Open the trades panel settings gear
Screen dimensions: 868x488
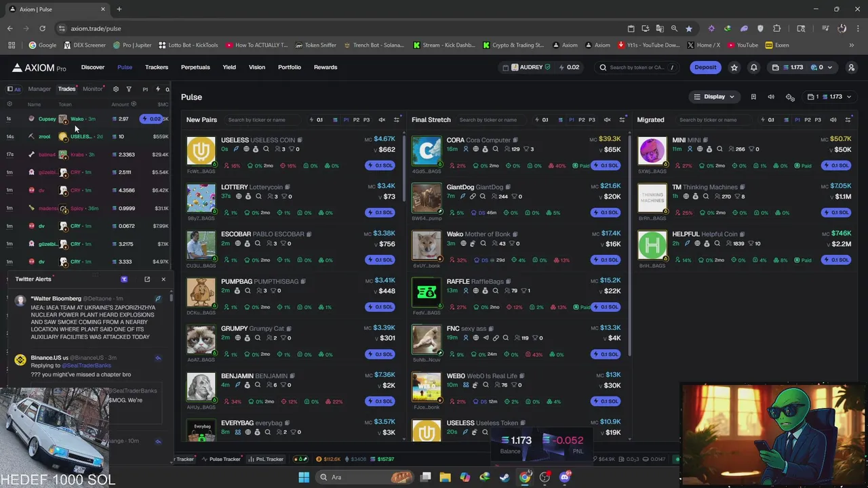point(115,89)
